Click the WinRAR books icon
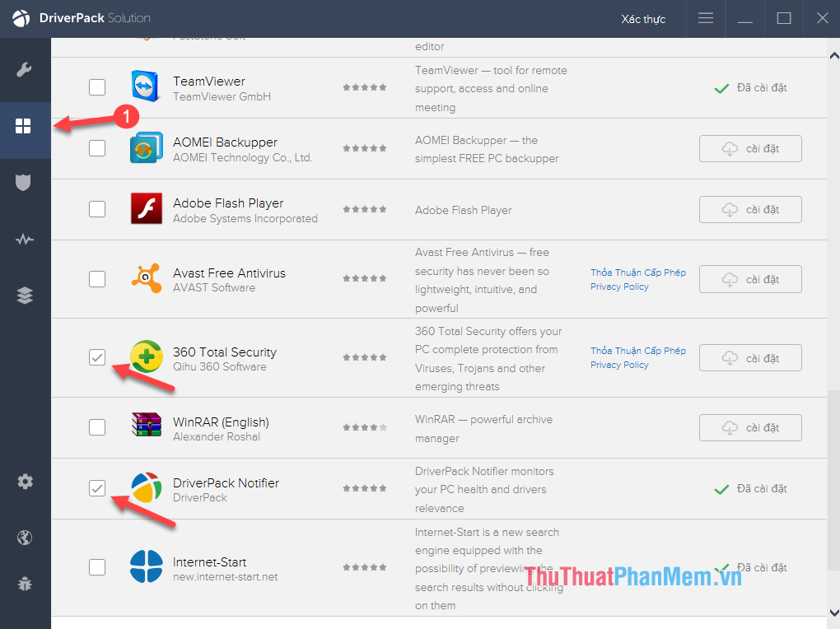Screen dimensions: 840x629 [146, 427]
